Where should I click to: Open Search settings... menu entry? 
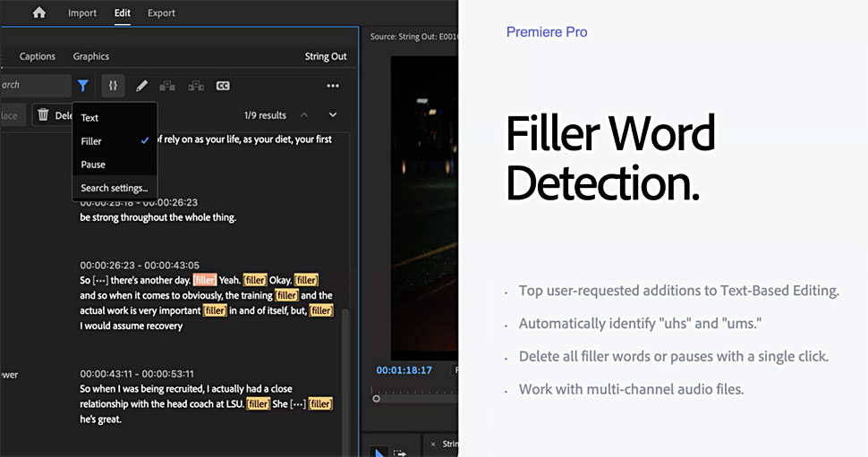click(115, 188)
